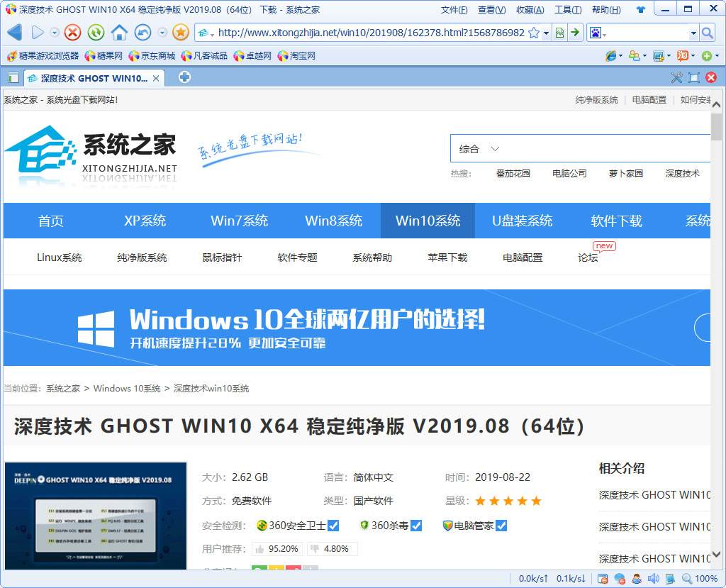This screenshot has height=588, width=726.
Task: Click the popup blocker icon in status bar
Action: 603,578
